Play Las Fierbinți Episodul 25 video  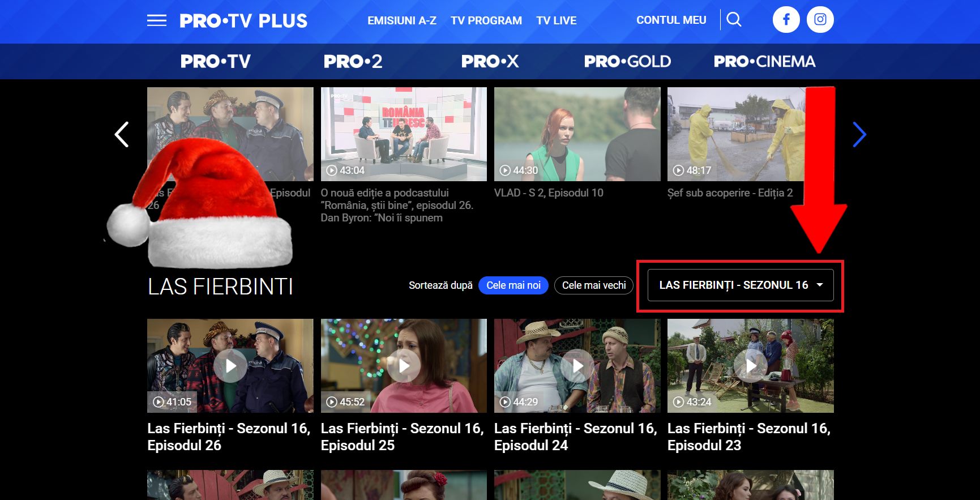tap(404, 366)
